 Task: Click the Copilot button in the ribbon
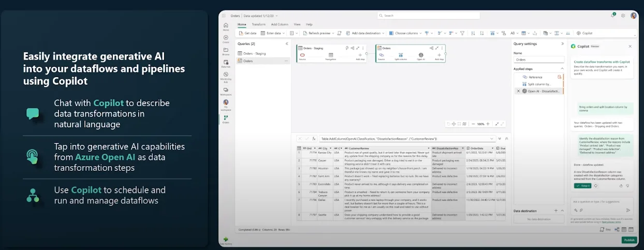[x=584, y=33]
